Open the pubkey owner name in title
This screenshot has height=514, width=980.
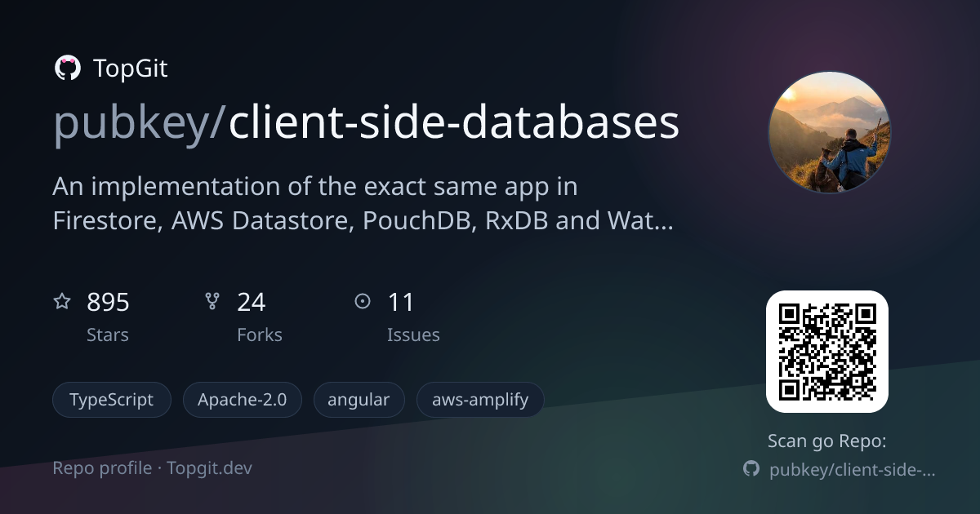tap(131, 124)
